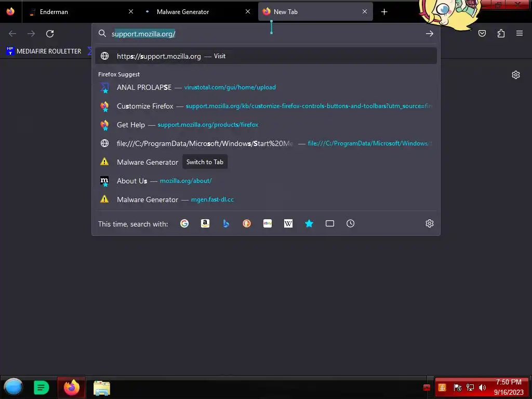Screen dimensions: 532x399
Task: Search in open Tabs icon
Action: [x=330, y=223]
